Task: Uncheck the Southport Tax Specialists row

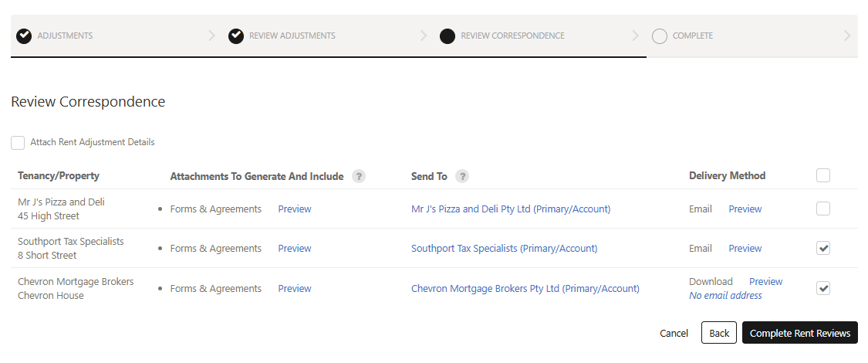Action: pos(823,248)
